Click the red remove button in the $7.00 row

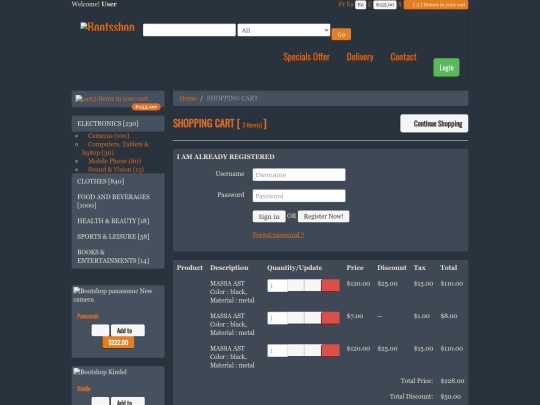click(331, 318)
